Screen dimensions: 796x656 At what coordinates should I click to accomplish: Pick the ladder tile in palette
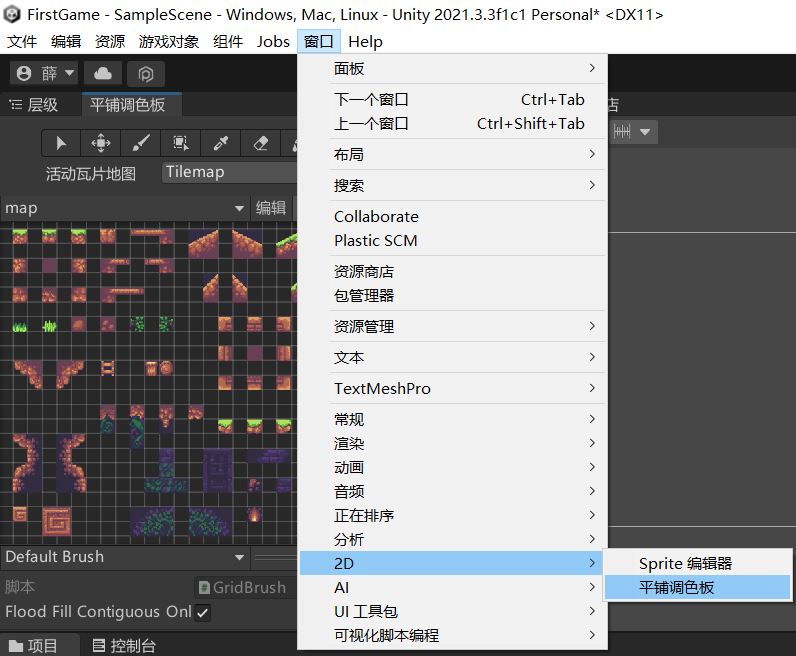107,368
